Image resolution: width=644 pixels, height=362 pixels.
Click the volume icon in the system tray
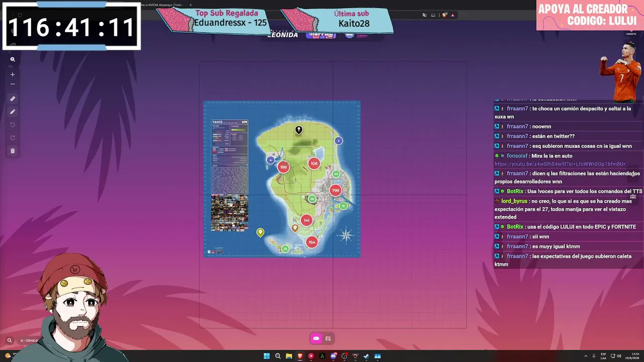(x=619, y=356)
